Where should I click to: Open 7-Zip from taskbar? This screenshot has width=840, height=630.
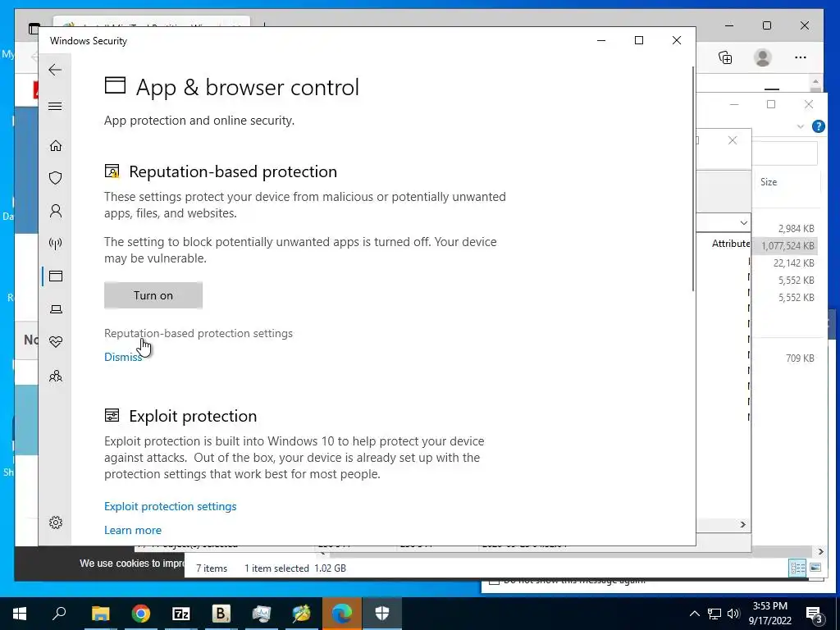[x=181, y=614]
